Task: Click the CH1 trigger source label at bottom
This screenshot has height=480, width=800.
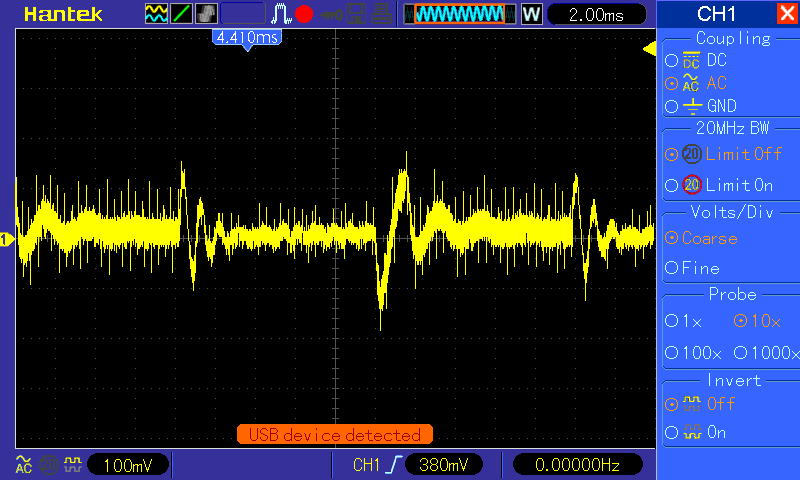Action: 366,465
